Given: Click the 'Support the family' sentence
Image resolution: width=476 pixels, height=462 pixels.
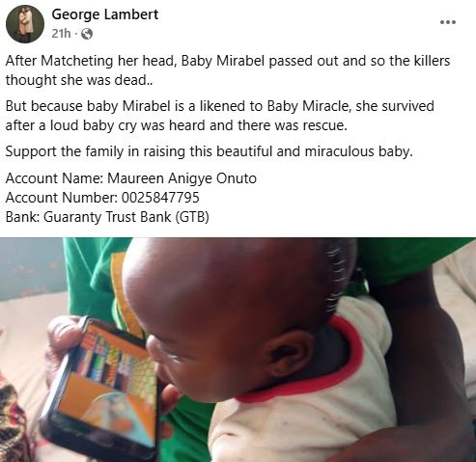Looking at the screenshot, I should point(209,151).
